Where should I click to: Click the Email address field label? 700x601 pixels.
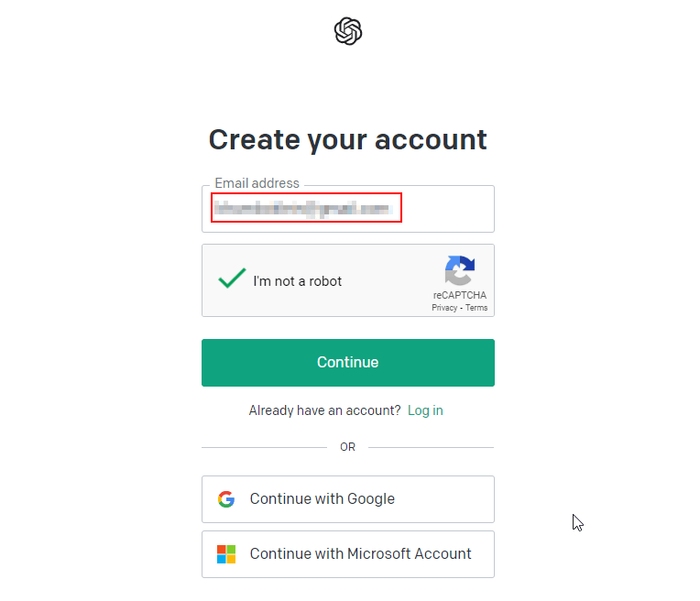(x=257, y=183)
